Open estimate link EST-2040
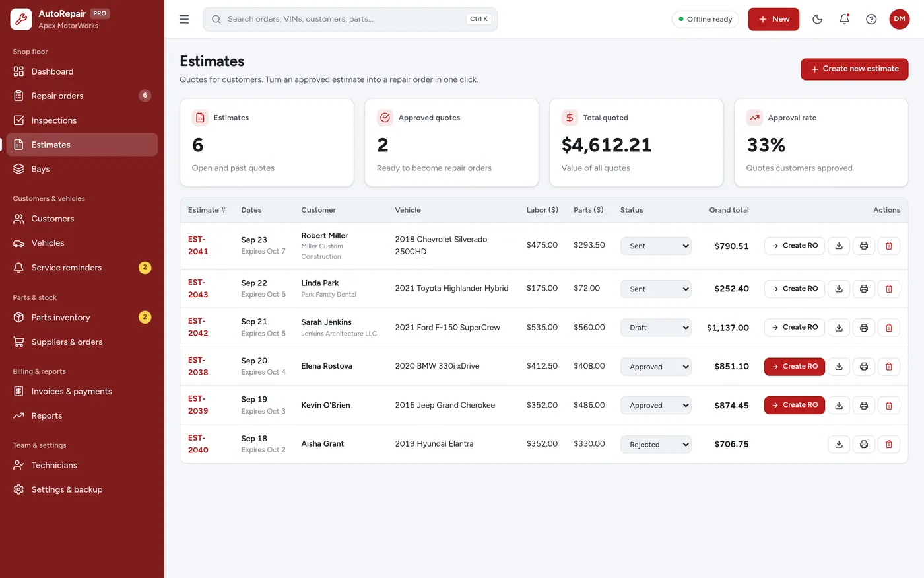This screenshot has height=578, width=924. [198, 444]
